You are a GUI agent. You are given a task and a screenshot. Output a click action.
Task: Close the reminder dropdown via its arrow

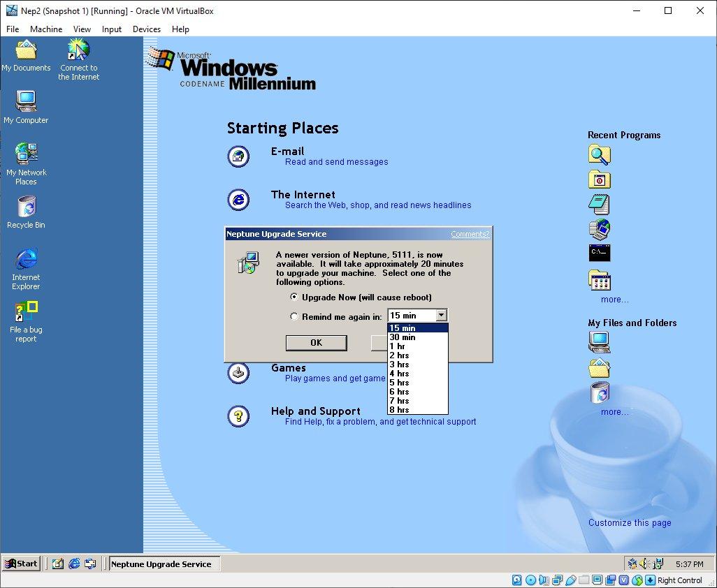[442, 315]
